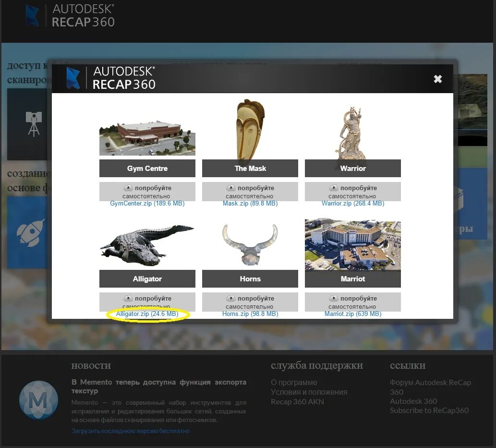Viewport: 496px width, 448px height.
Task: Close the ReCap 360 samples dialog
Action: 437,79
